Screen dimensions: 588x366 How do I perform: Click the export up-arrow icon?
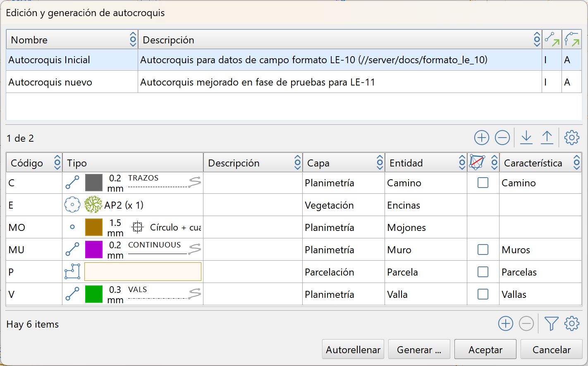[547, 138]
